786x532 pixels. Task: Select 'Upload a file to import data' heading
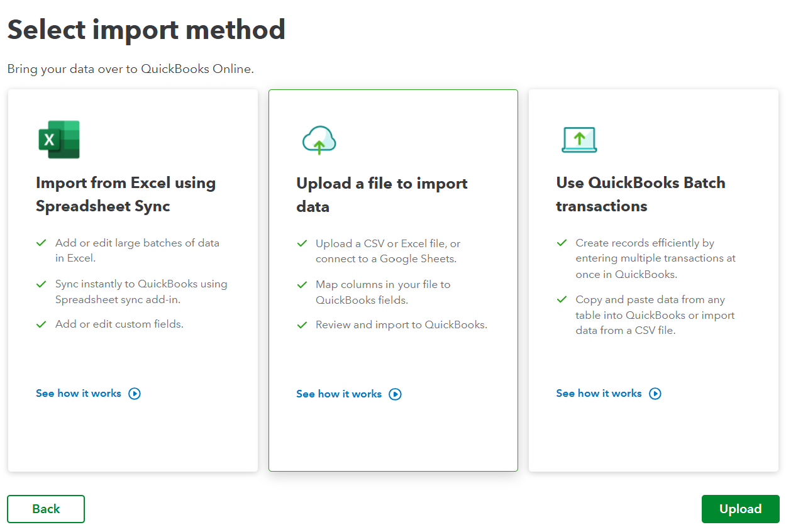pos(382,195)
